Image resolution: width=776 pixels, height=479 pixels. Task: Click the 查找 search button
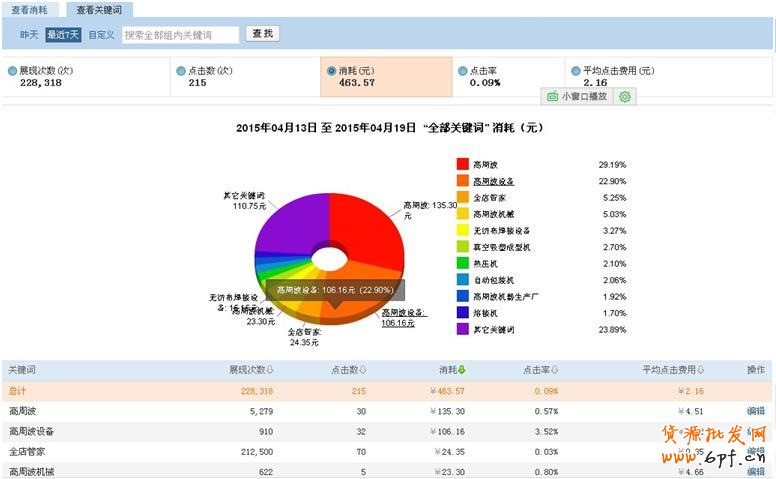tap(263, 34)
